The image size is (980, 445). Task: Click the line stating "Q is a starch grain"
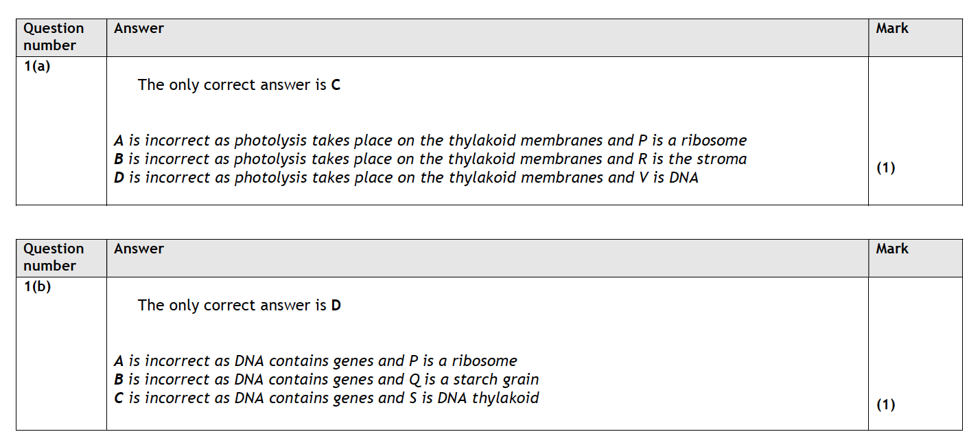[326, 380]
